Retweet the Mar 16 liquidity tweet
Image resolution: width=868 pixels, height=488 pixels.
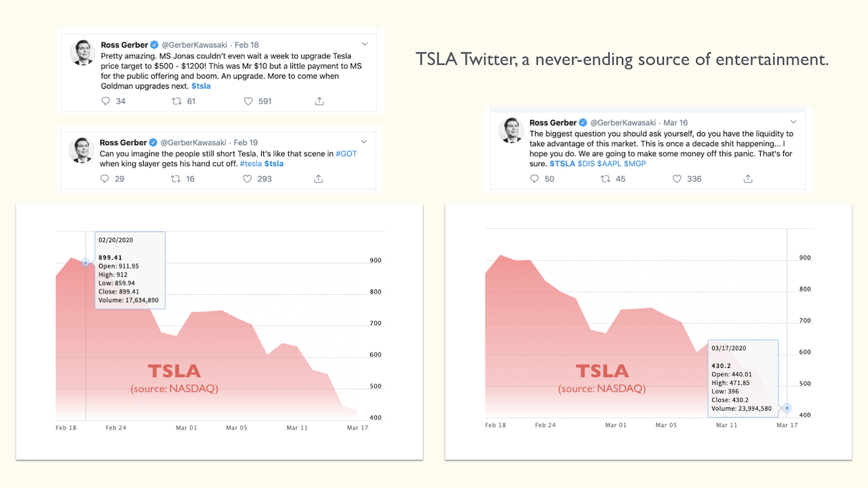coord(606,179)
